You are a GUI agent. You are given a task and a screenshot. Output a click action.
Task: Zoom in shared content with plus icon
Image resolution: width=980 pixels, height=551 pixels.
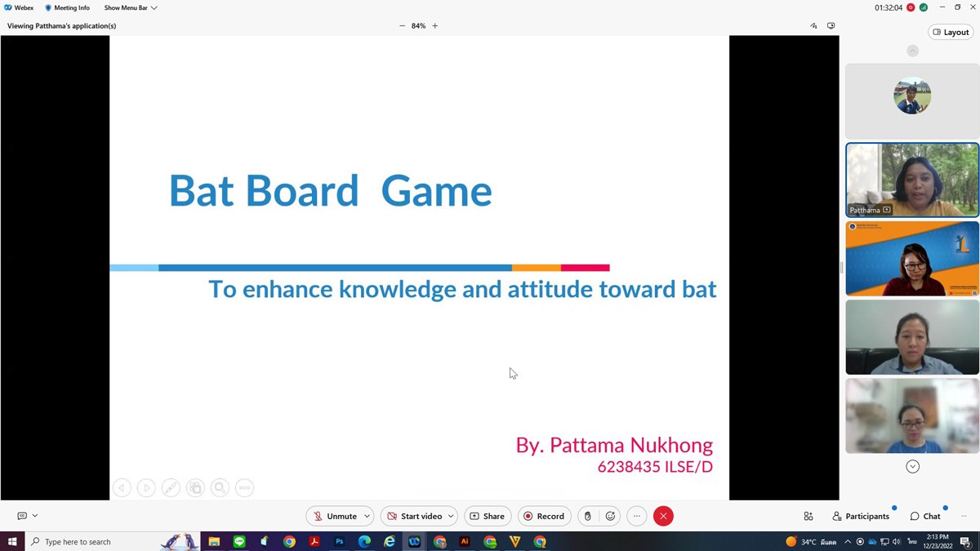pyautogui.click(x=435, y=26)
